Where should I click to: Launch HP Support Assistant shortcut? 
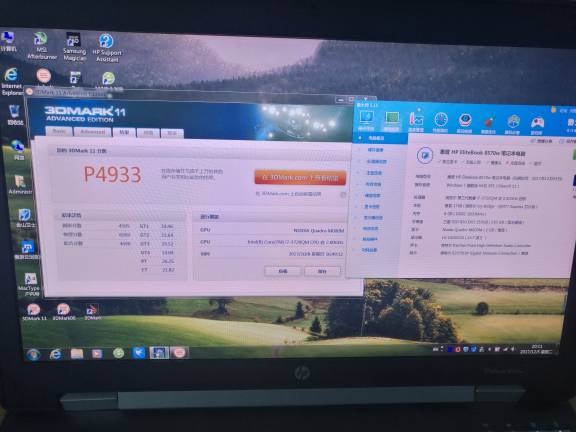(x=107, y=47)
